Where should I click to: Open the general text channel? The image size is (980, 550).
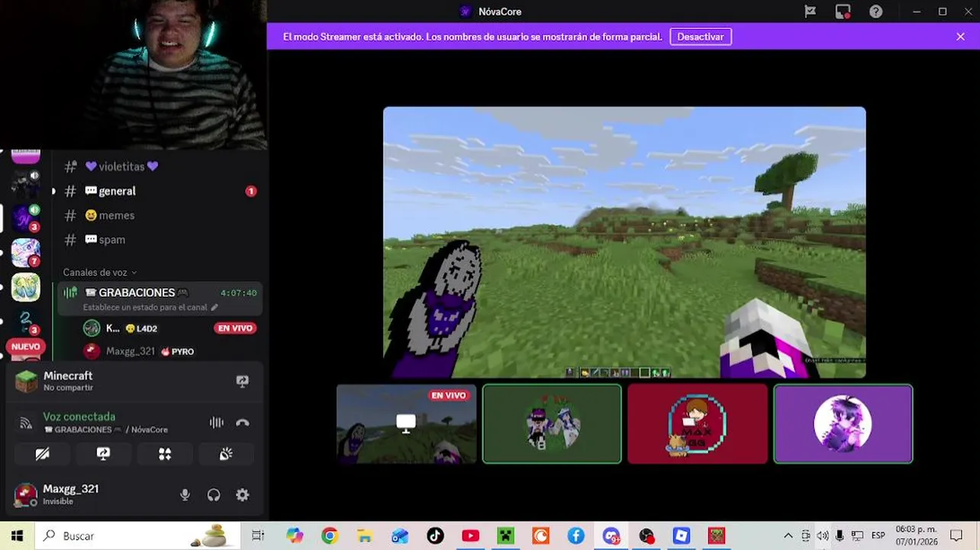tap(157, 191)
